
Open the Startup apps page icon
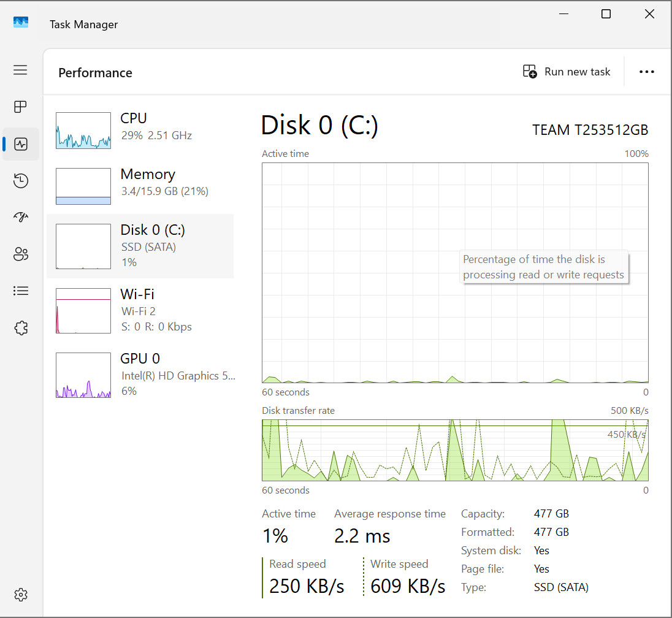[x=21, y=217]
